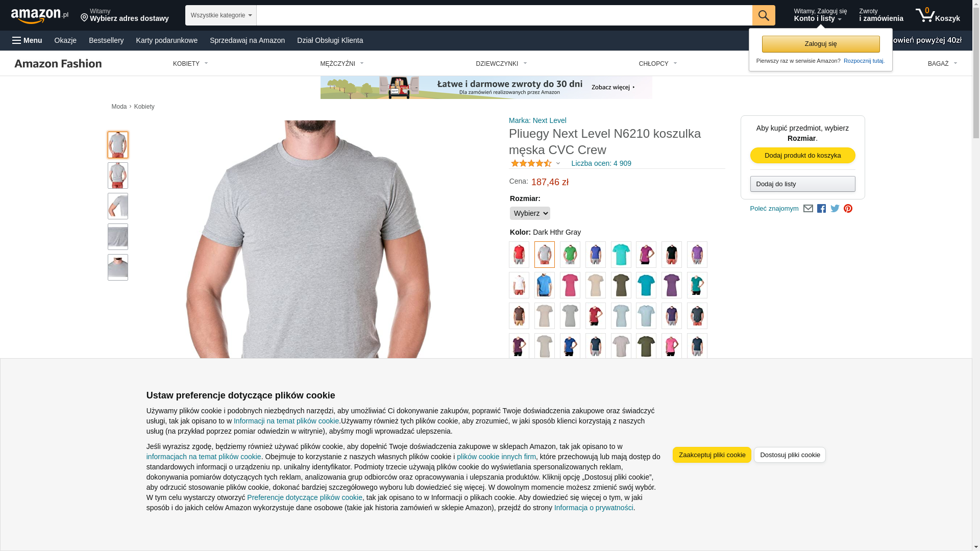Screen dimensions: 980x551
Task: Expand the star rating popover chevron
Action: [558, 164]
